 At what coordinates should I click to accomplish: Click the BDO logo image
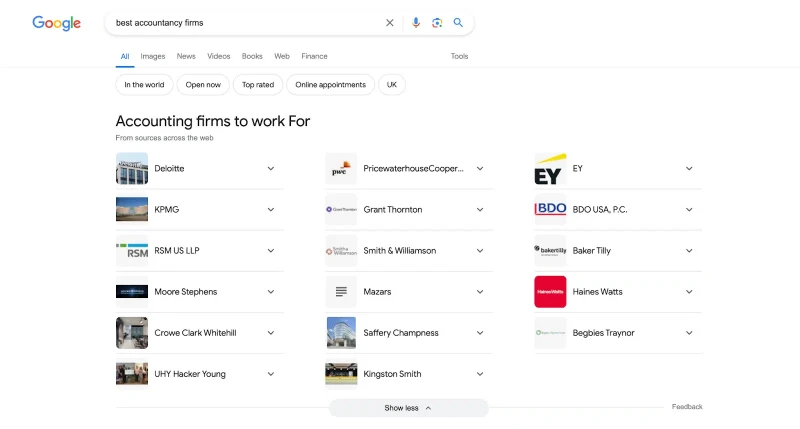coord(550,210)
